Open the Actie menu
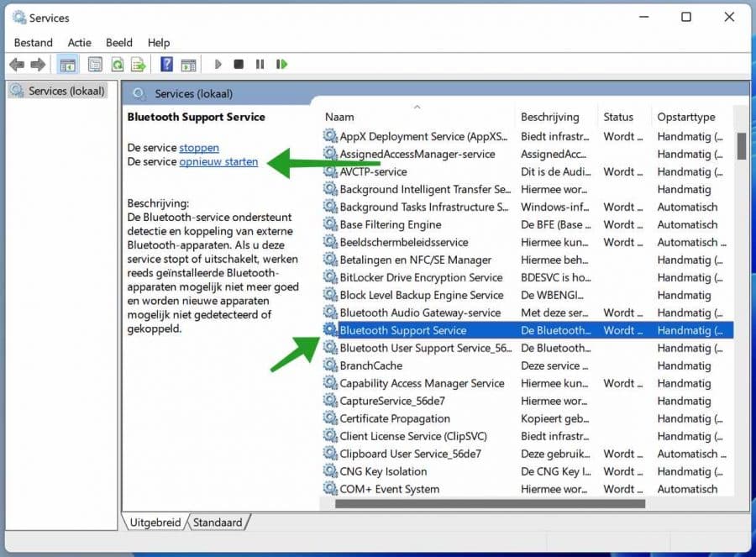This screenshot has height=557, width=756. click(80, 42)
